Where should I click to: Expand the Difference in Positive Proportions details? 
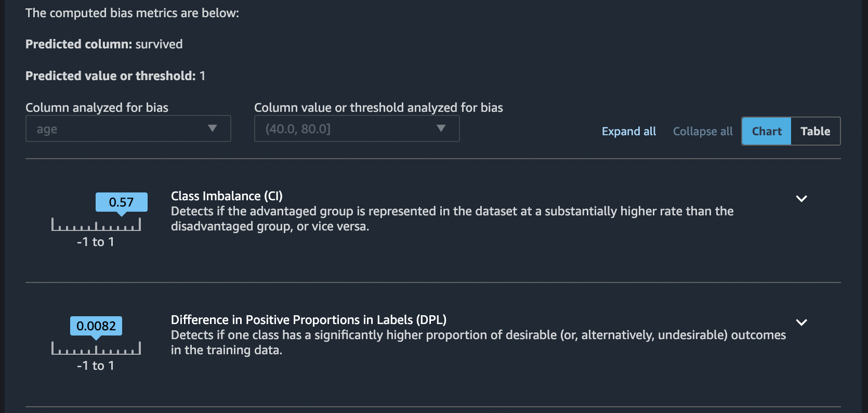801,322
